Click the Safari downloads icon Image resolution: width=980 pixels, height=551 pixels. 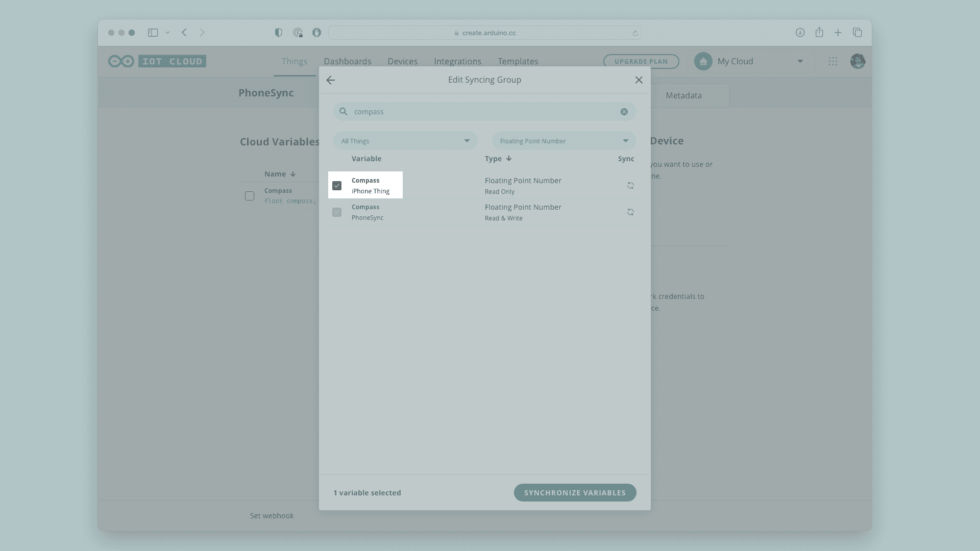click(x=800, y=33)
